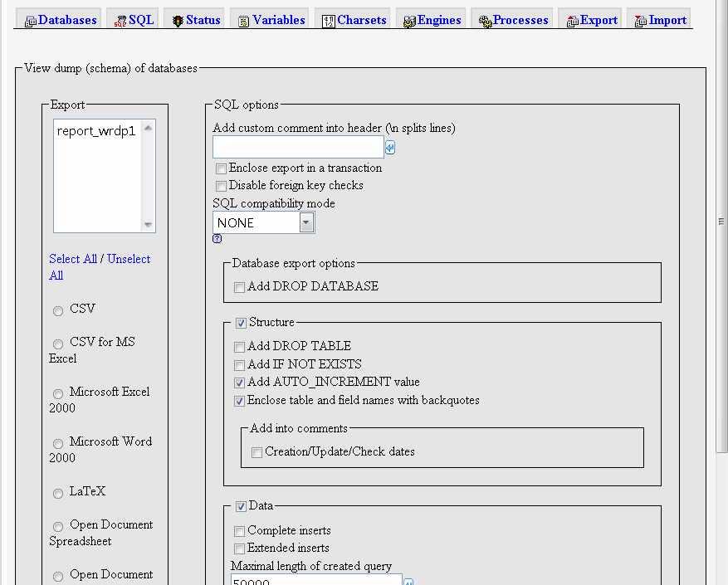Select the LaTeX export format

(58, 494)
